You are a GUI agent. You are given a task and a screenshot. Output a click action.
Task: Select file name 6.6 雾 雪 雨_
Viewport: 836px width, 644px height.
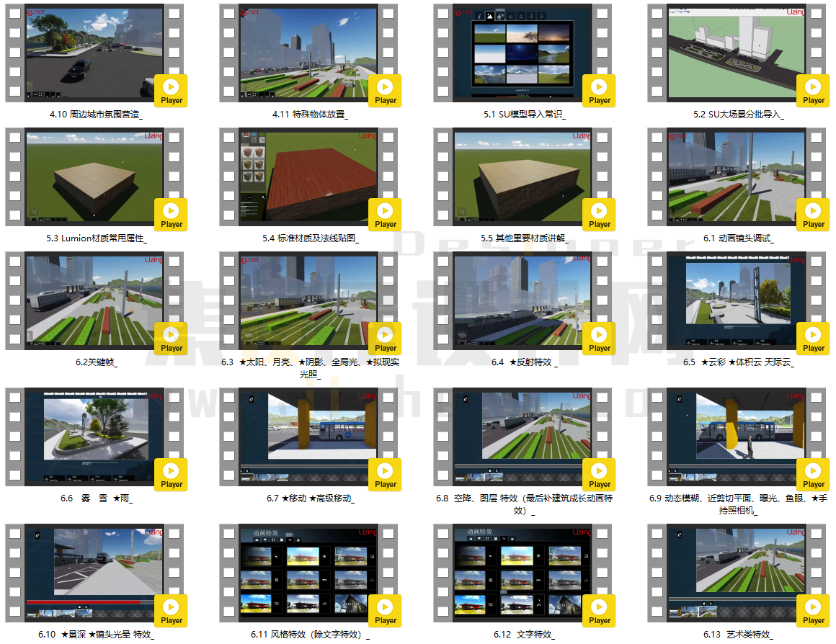click(97, 498)
